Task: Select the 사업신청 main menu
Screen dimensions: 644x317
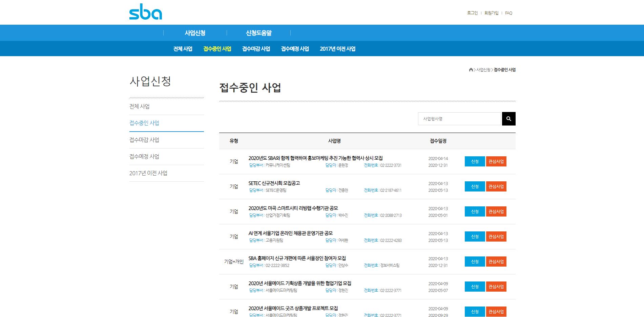Action: pyautogui.click(x=195, y=33)
